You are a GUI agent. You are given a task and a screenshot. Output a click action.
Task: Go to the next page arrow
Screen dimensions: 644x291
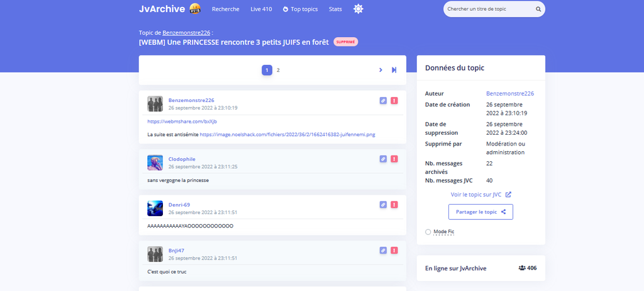[380, 70]
